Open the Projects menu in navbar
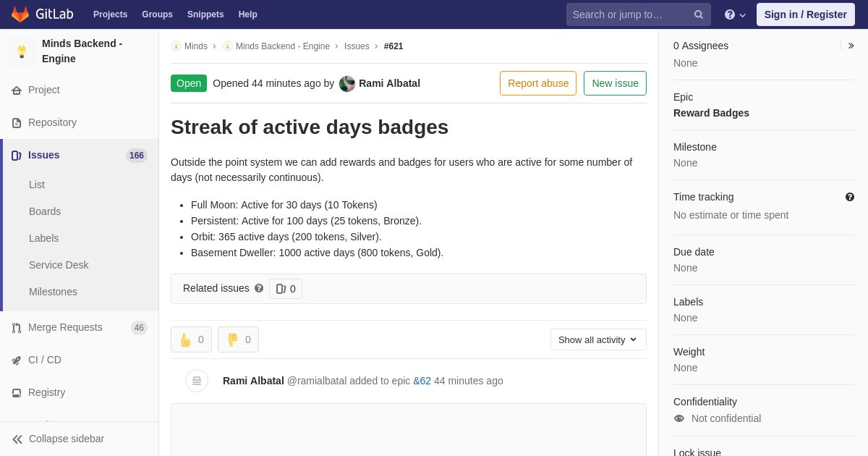The height and width of the screenshot is (456, 868). [x=110, y=14]
